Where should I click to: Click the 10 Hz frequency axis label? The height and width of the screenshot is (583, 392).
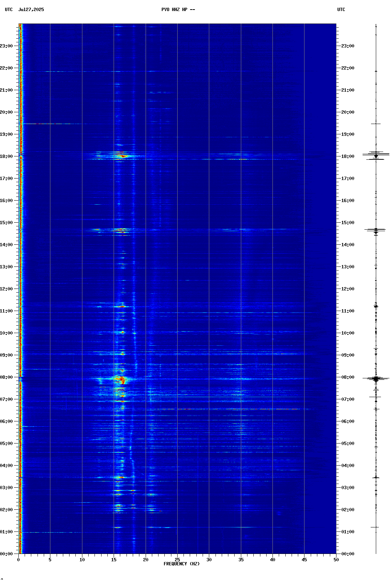point(82,560)
